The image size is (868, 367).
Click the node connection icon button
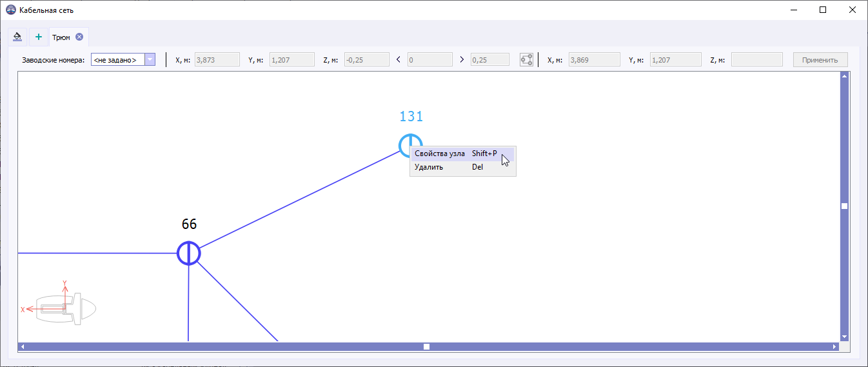point(526,60)
